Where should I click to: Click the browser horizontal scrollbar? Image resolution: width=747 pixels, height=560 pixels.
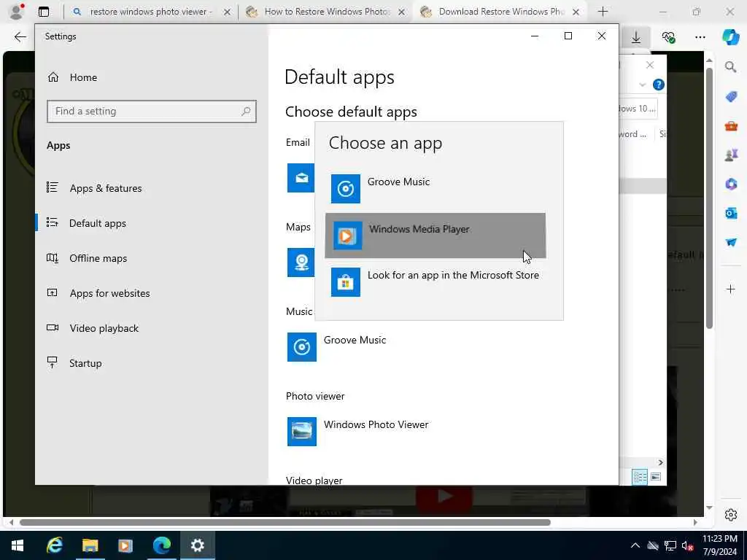[x=285, y=522]
